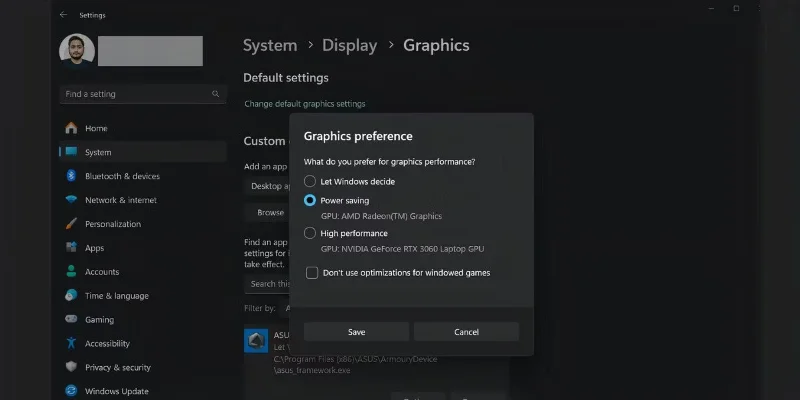This screenshot has width=800, height=400.
Task: Click the Gaming controller icon
Action: [x=71, y=319]
